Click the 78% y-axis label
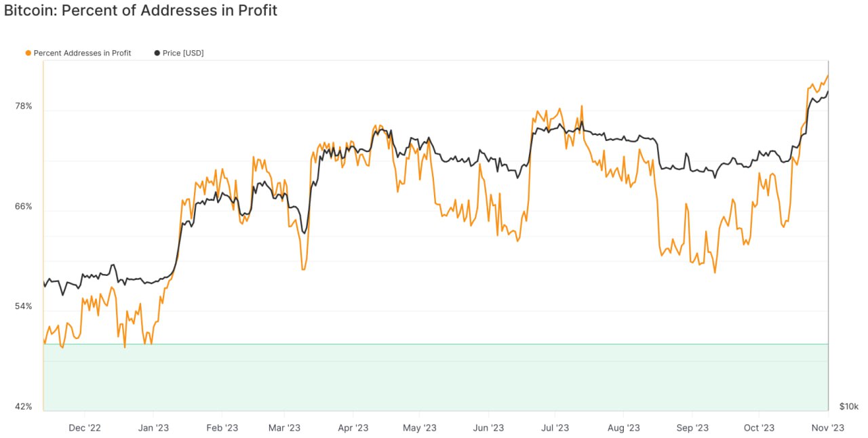868x438 pixels. point(23,106)
